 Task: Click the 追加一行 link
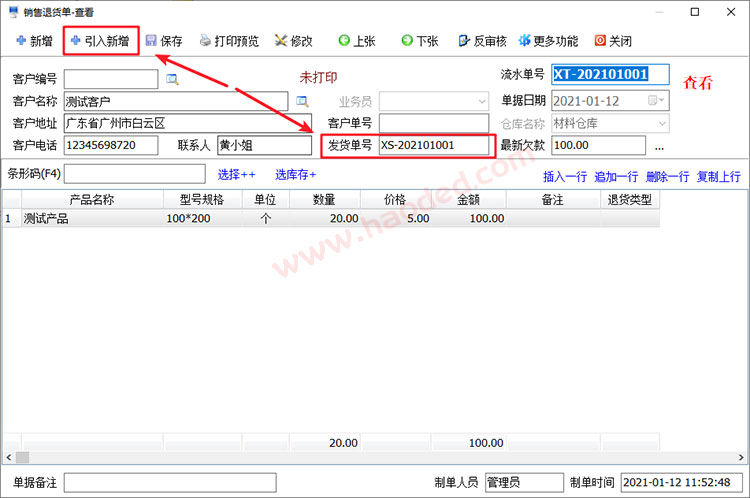616,177
